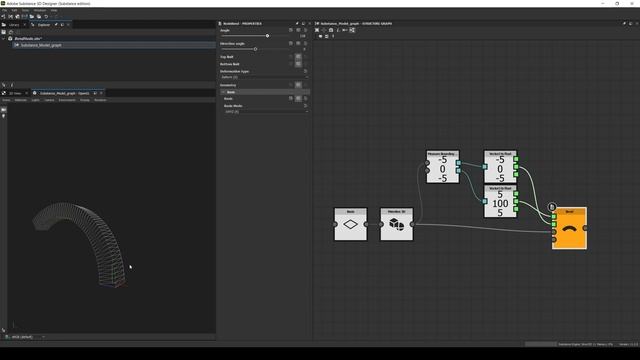Click the link-display icon in graph toolbar

(x=345, y=30)
